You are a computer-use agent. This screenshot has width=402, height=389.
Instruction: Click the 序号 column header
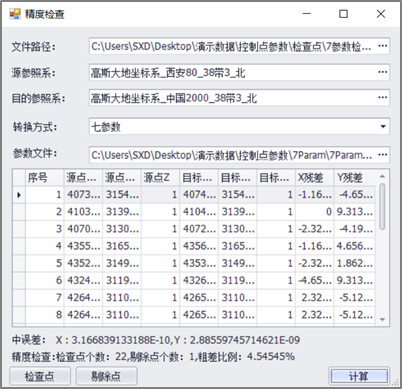44,178
